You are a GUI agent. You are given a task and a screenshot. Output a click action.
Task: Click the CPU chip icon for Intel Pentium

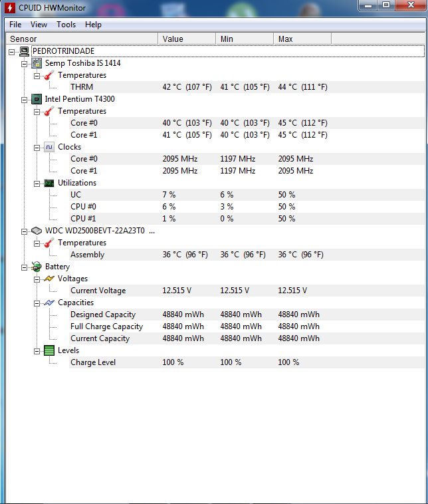coord(37,99)
